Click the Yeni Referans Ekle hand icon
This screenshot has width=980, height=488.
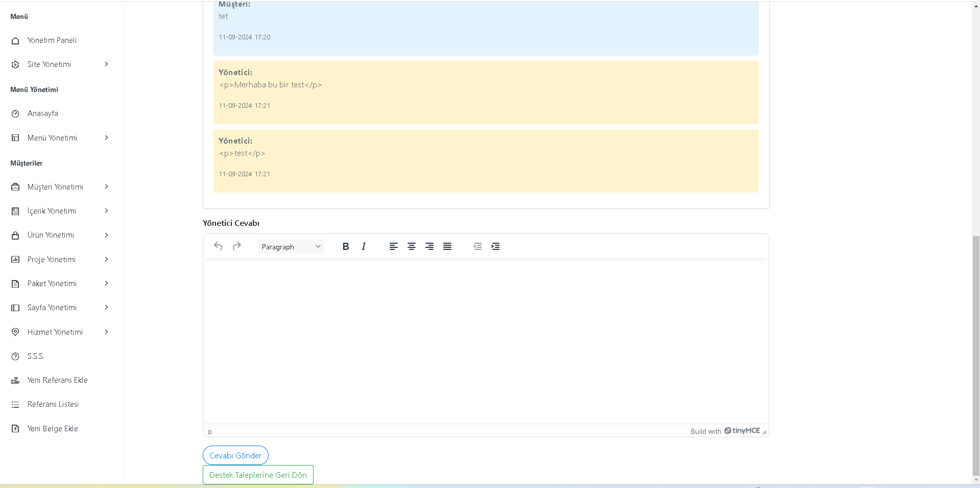pyautogui.click(x=15, y=380)
